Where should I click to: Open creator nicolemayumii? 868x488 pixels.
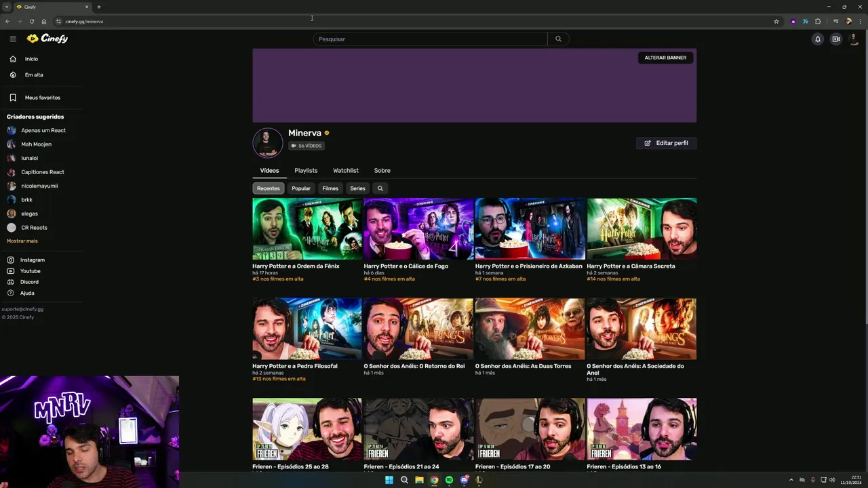point(39,186)
